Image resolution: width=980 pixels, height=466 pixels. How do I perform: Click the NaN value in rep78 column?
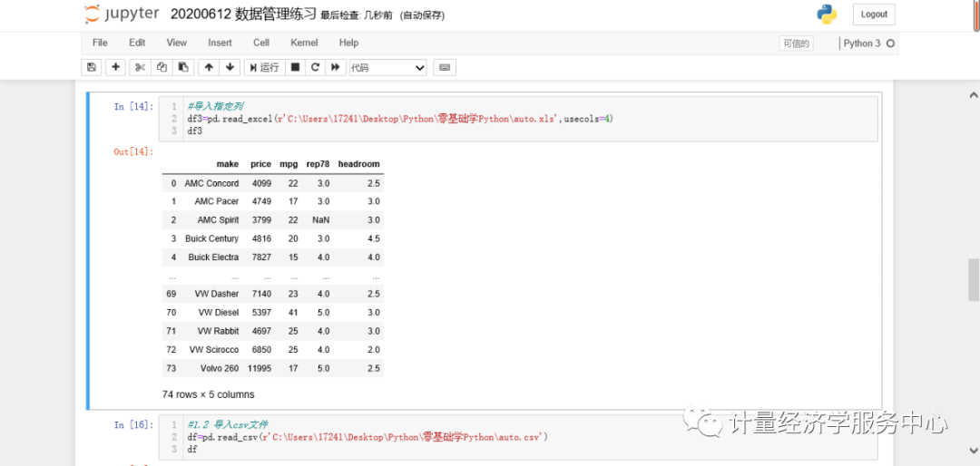click(321, 220)
